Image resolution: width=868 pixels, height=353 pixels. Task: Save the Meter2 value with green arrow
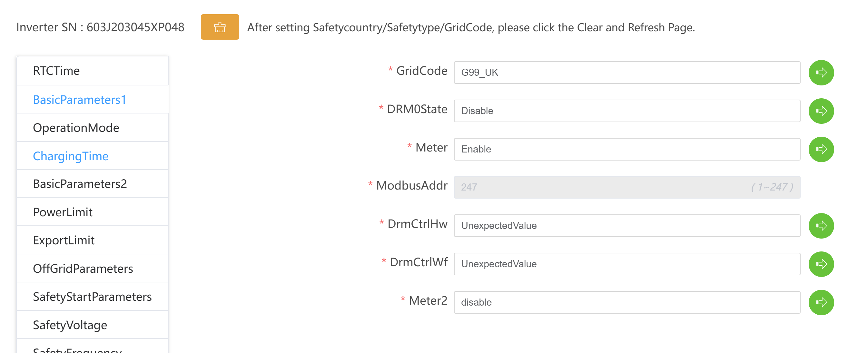coord(821,302)
